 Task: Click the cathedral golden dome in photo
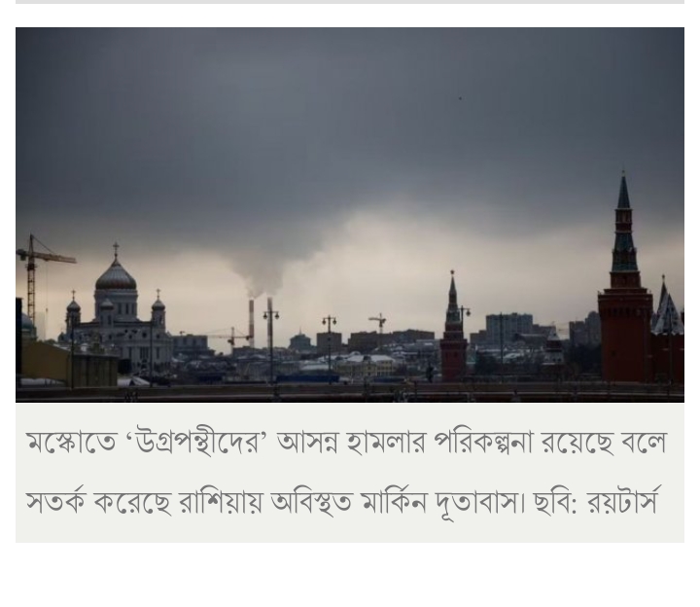(116, 276)
